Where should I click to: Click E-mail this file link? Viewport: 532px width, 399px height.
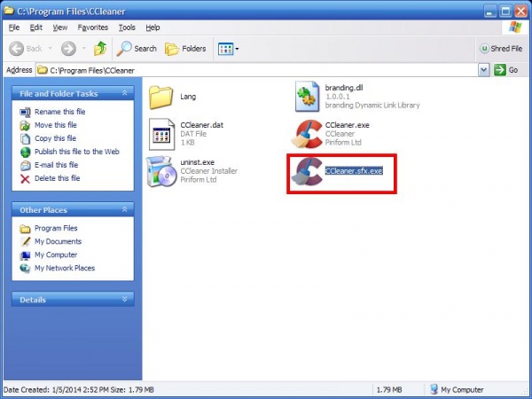tap(57, 165)
